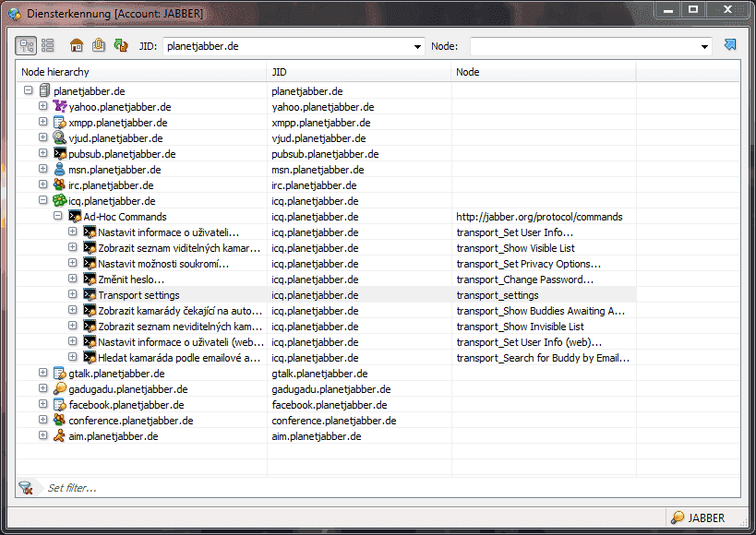Expand xmpp.planetjabber.de node
The width and height of the screenshot is (756, 535).
click(42, 122)
